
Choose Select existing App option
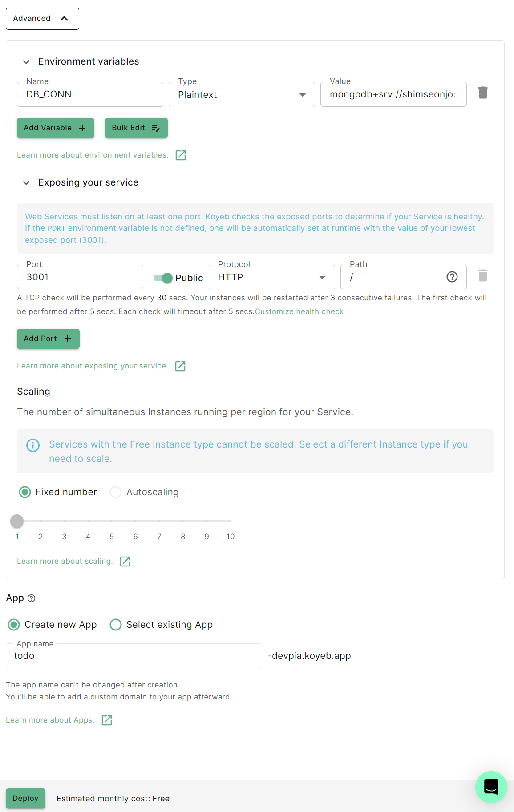tap(116, 625)
